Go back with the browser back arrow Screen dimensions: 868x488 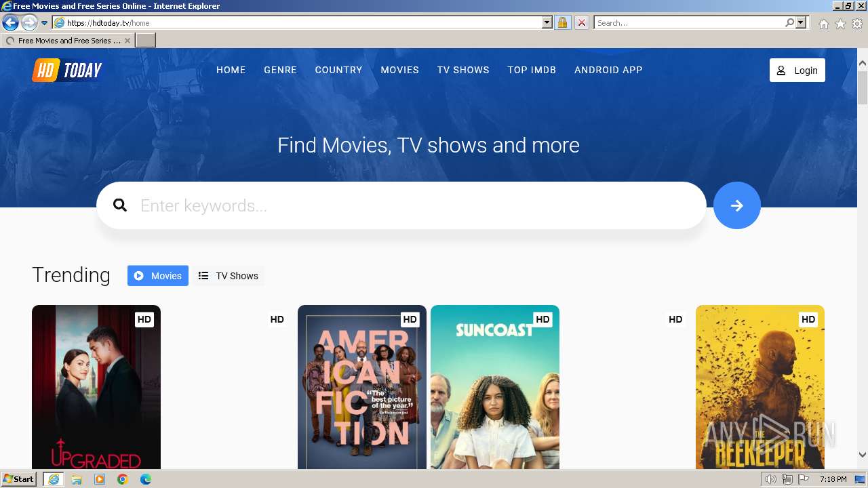pos(10,23)
